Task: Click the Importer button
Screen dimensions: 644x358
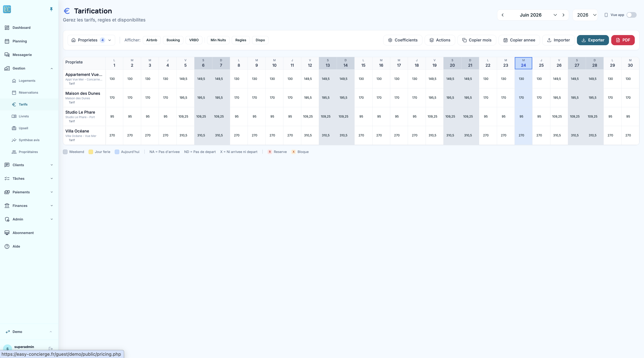Action: pyautogui.click(x=558, y=40)
